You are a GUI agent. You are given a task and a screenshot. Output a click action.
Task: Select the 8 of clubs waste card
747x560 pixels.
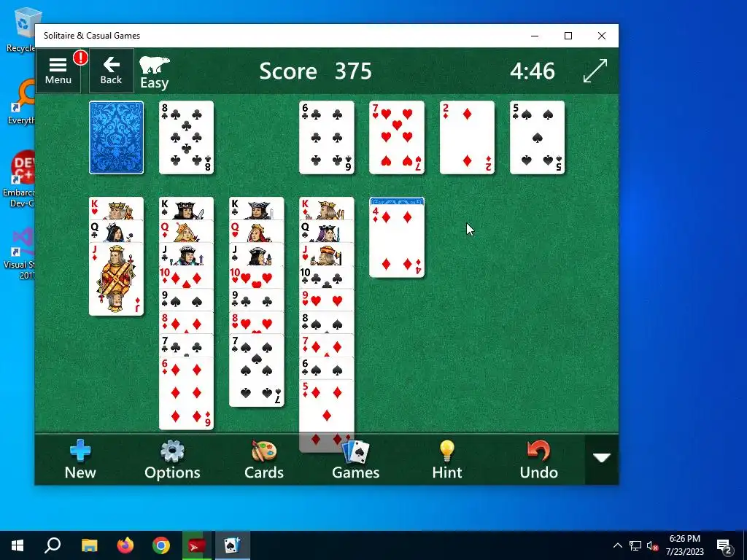pyautogui.click(x=186, y=138)
